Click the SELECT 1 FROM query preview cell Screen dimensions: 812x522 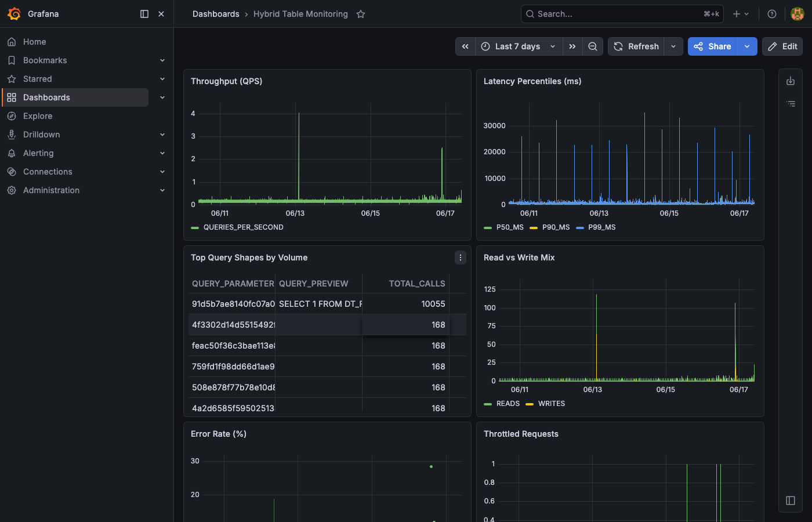319,304
